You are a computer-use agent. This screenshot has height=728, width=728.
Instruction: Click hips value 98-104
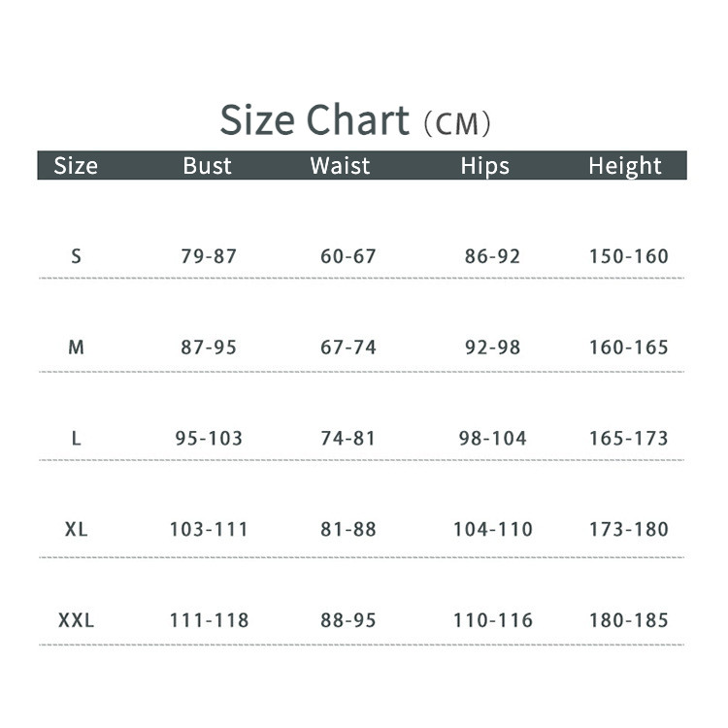(x=492, y=439)
